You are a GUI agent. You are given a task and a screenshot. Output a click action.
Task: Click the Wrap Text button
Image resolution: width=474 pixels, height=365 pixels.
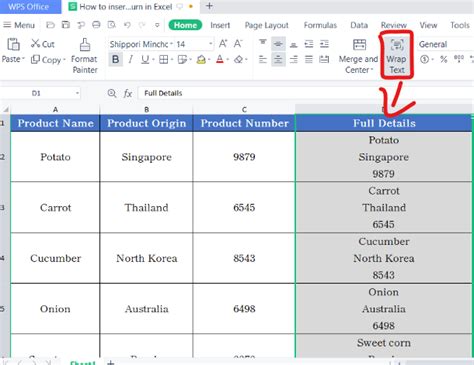point(397,56)
